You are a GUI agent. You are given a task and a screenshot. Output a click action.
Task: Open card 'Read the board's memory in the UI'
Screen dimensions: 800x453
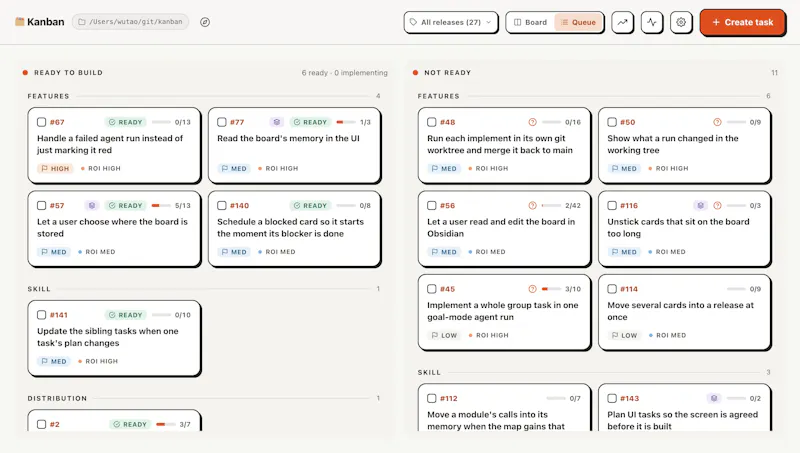[x=294, y=145]
